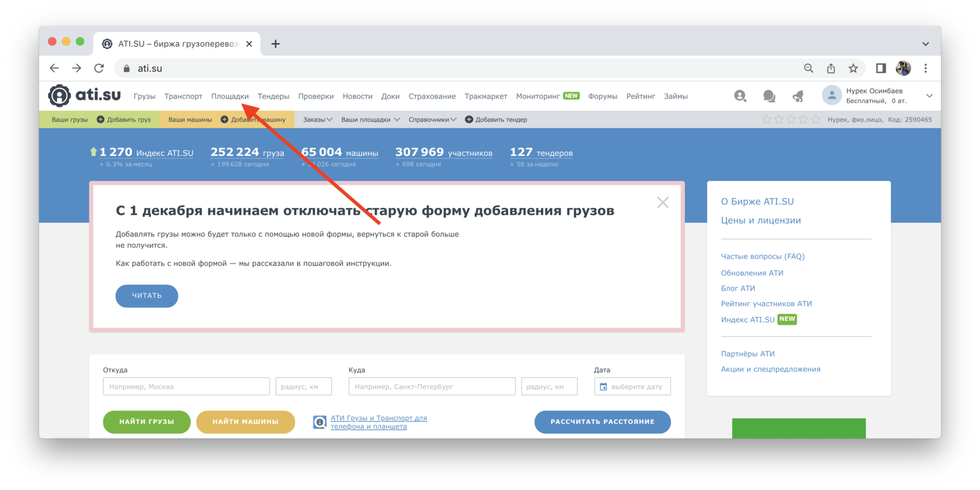Image resolution: width=980 pixels, height=490 pixels.
Task: Expand the Справочники dropdown
Action: (432, 120)
